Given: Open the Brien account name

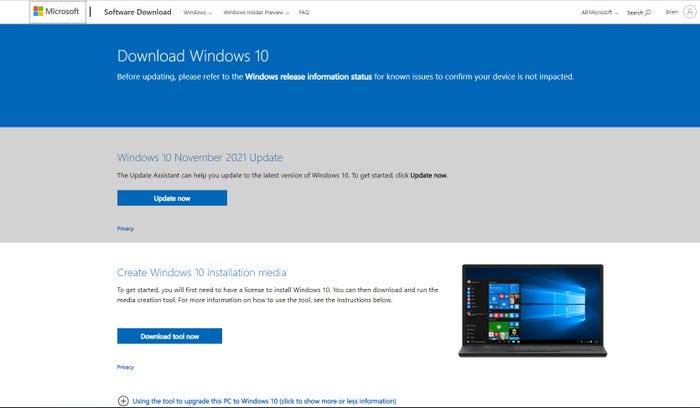Looking at the screenshot, I should (672, 12).
